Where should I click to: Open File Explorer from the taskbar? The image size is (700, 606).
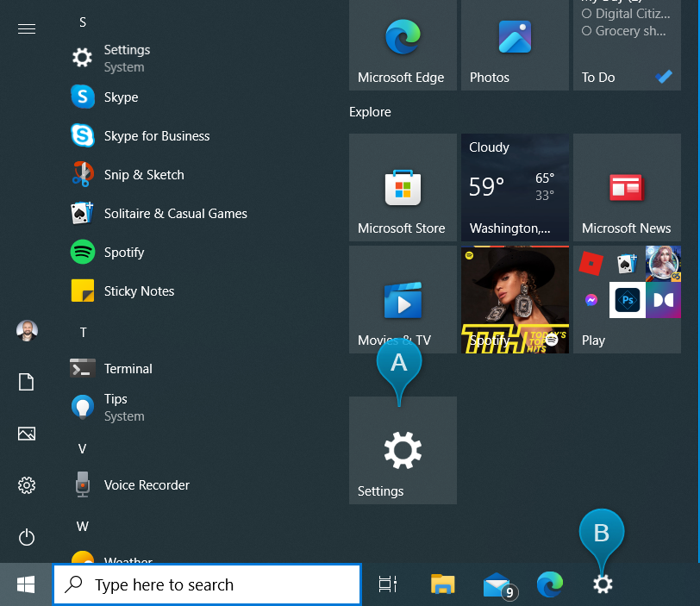point(442,584)
